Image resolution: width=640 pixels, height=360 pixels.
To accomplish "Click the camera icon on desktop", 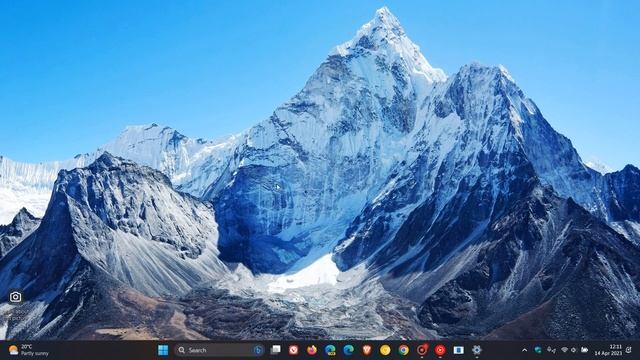I will click(x=16, y=297).
